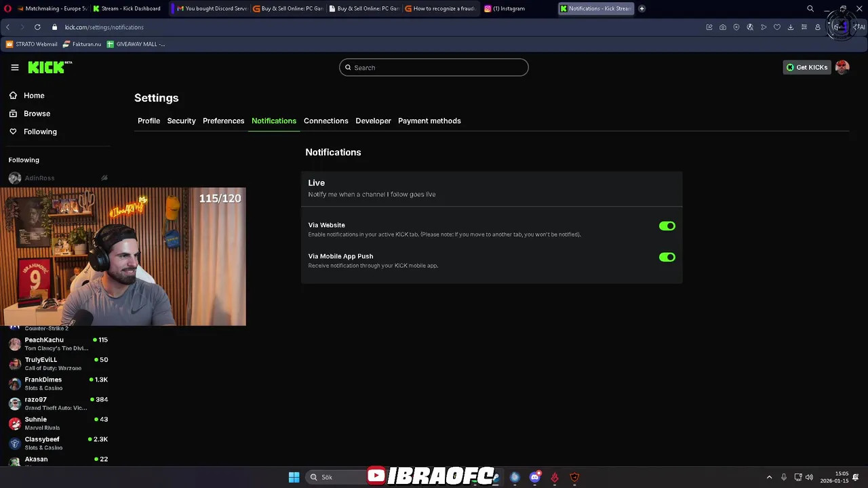Image resolution: width=868 pixels, height=488 pixels.
Task: Click PeachKachu channel name in following list
Action: [x=44, y=340]
